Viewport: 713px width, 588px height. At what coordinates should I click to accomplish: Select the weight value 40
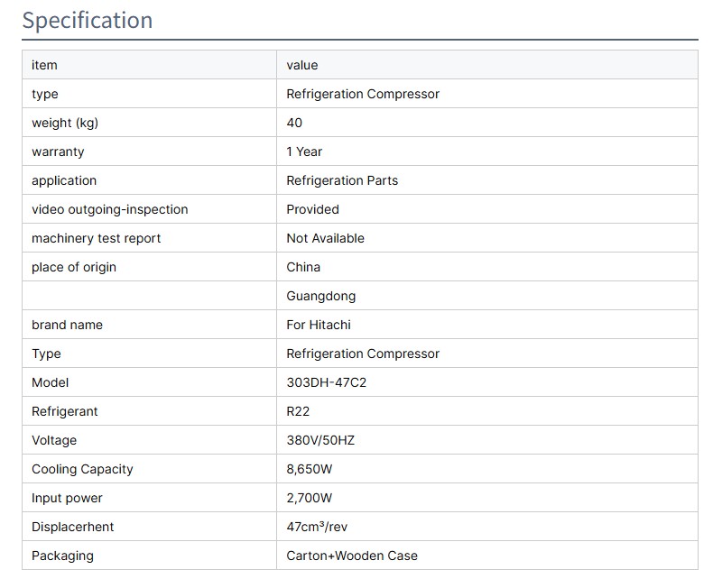294,123
